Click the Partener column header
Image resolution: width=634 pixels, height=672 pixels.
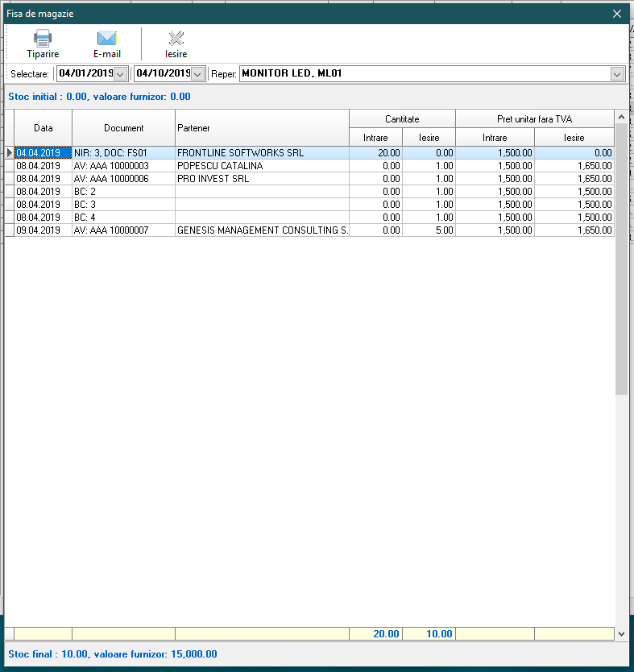(262, 128)
